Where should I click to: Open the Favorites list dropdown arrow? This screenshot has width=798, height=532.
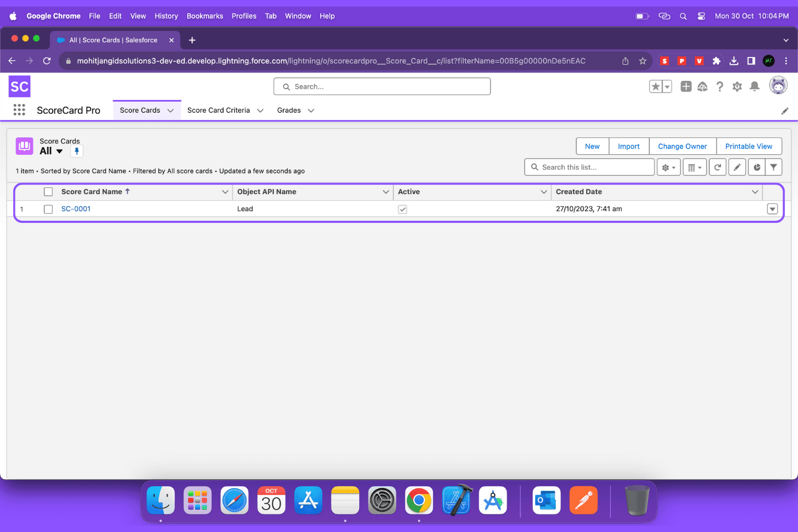point(667,87)
